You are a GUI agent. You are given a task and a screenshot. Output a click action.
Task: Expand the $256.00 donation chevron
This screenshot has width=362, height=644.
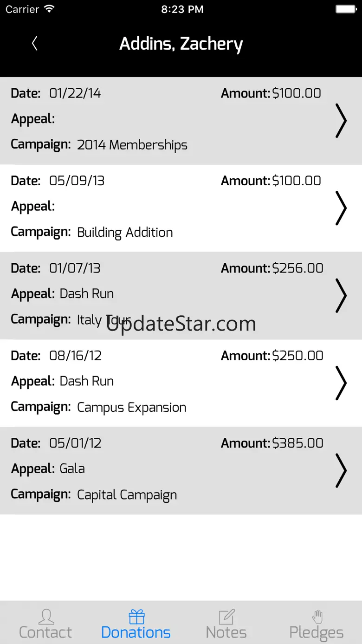[x=341, y=295]
